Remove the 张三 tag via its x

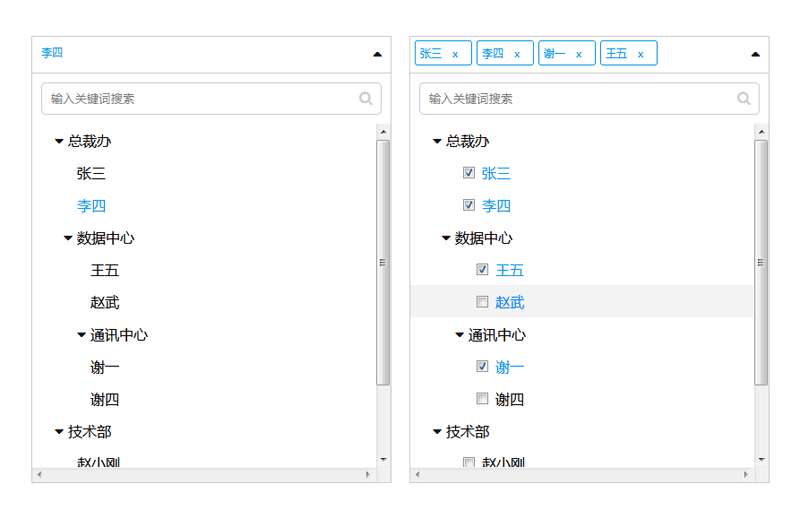tap(455, 54)
